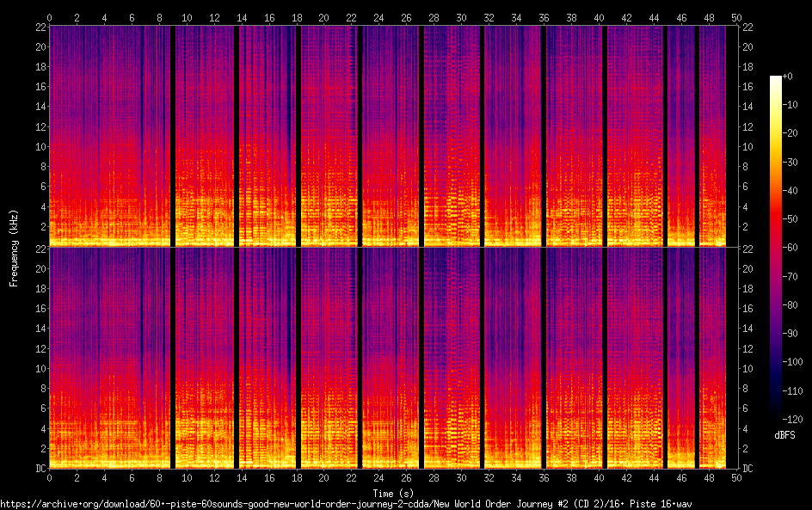Click the bright top end of the color scale bar
This screenshot has height=510, width=812.
pyautogui.click(x=776, y=80)
